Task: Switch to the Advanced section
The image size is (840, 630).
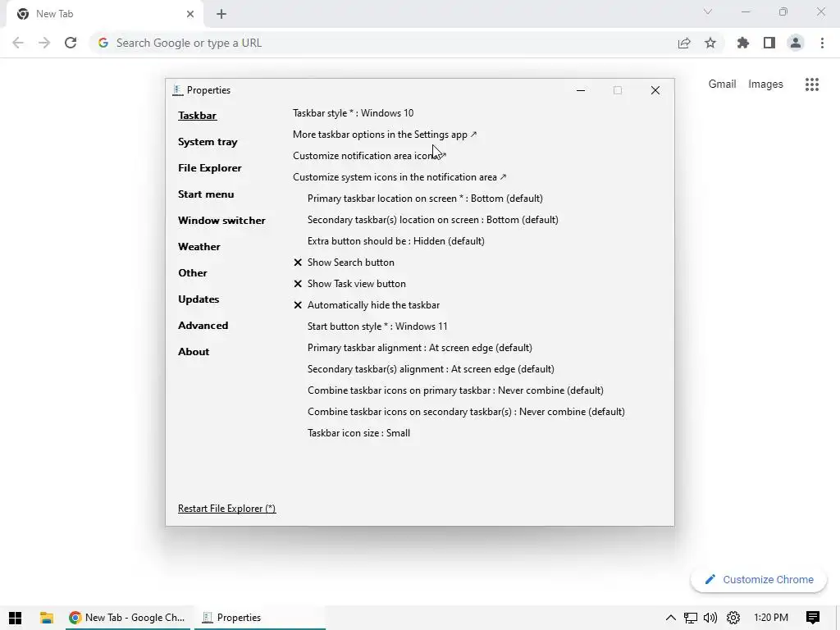Action: point(203,326)
